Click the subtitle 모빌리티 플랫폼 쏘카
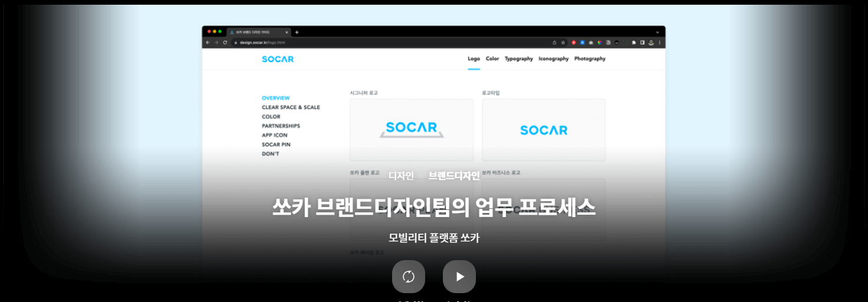 [434, 238]
